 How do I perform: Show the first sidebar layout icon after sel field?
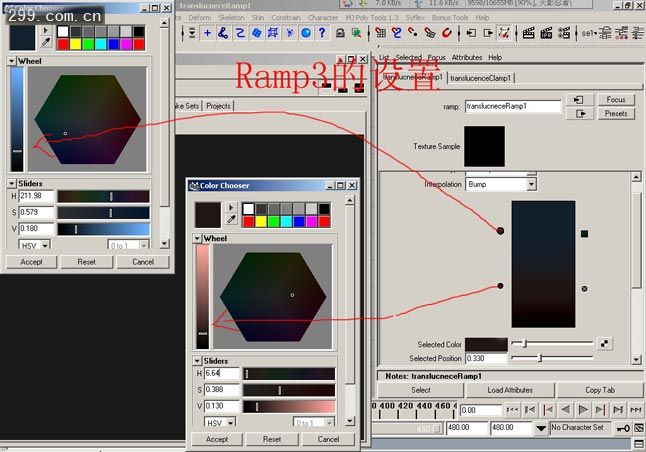point(605,33)
